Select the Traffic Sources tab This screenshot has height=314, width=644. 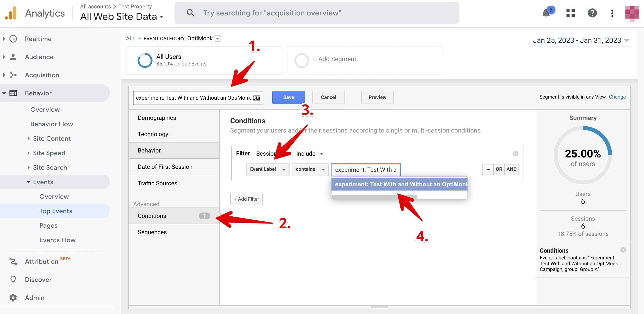(174, 183)
